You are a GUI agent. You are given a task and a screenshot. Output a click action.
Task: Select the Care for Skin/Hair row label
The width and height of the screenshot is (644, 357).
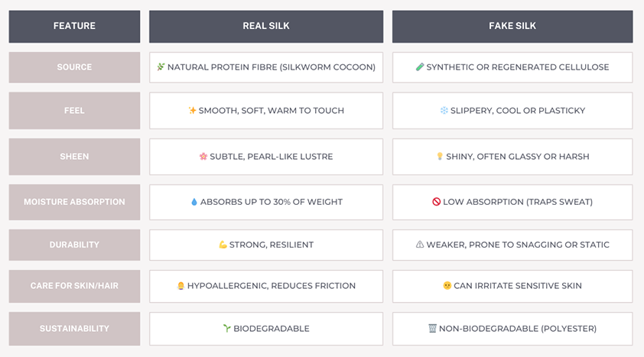(74, 286)
